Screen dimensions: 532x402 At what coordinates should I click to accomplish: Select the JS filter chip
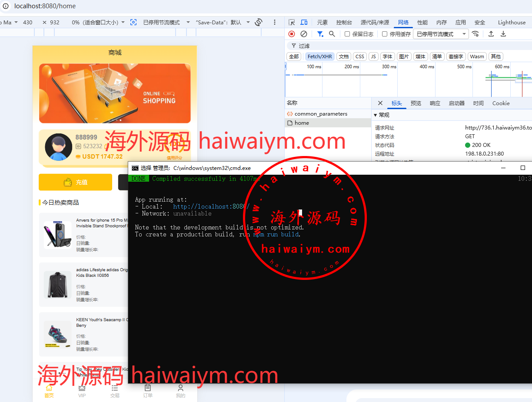[373, 56]
